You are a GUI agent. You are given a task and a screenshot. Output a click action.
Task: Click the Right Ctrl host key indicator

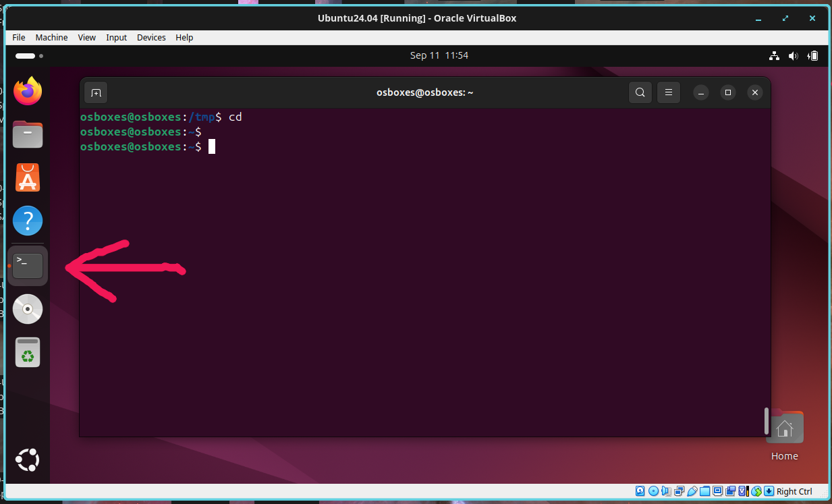point(794,492)
